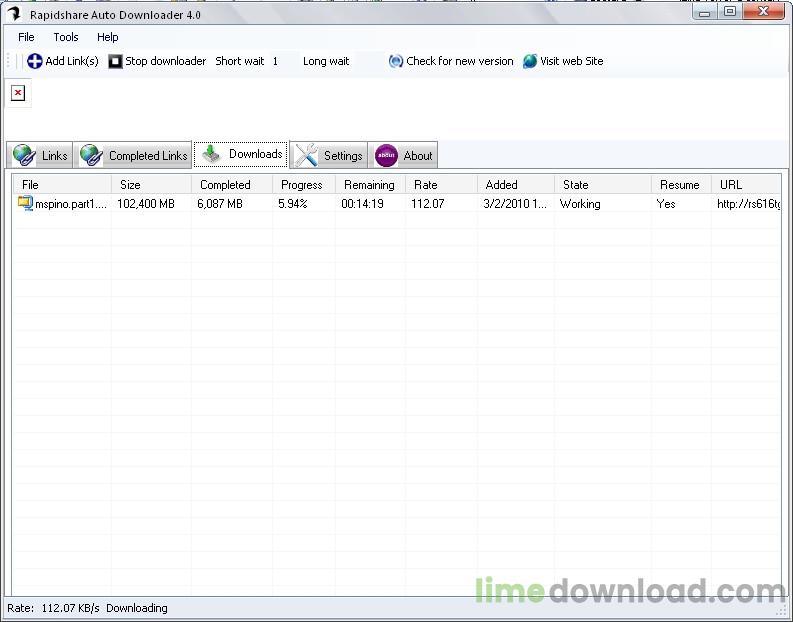Click the Add Link(s) plus icon
Viewport: 793px width, 622px height.
(x=34, y=61)
